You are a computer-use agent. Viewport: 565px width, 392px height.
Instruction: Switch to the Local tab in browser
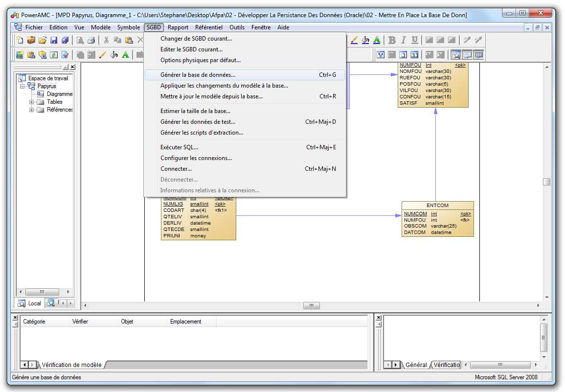(30, 303)
